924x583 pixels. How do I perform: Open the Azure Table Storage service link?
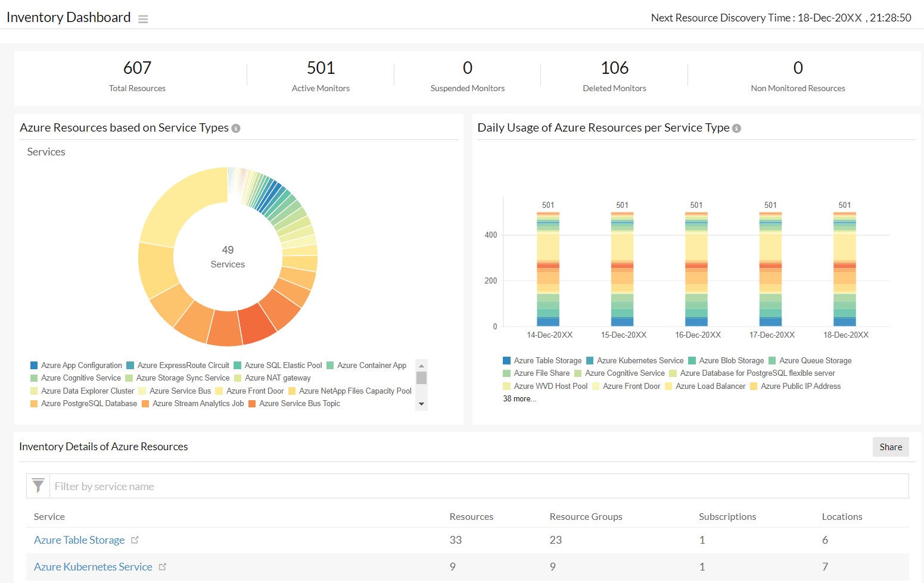[79, 540]
